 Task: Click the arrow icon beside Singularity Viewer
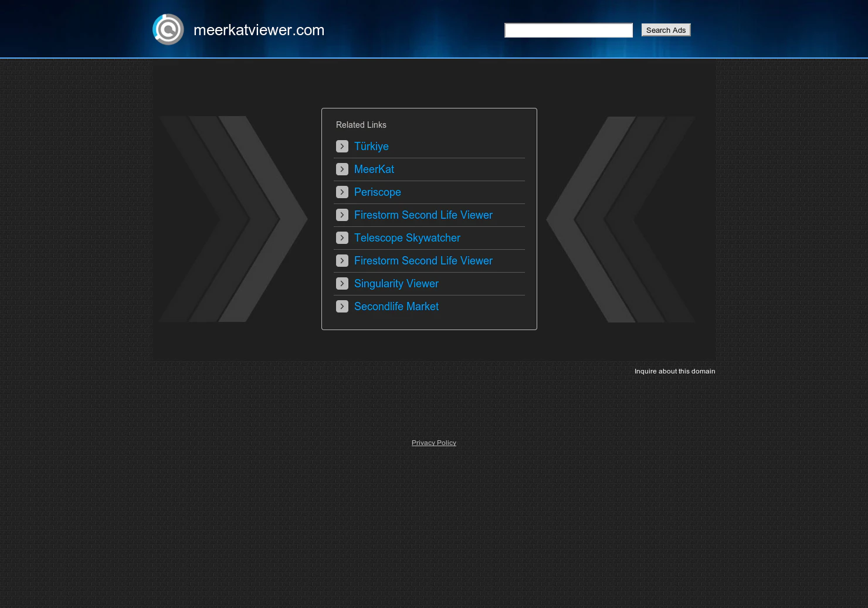click(x=343, y=284)
